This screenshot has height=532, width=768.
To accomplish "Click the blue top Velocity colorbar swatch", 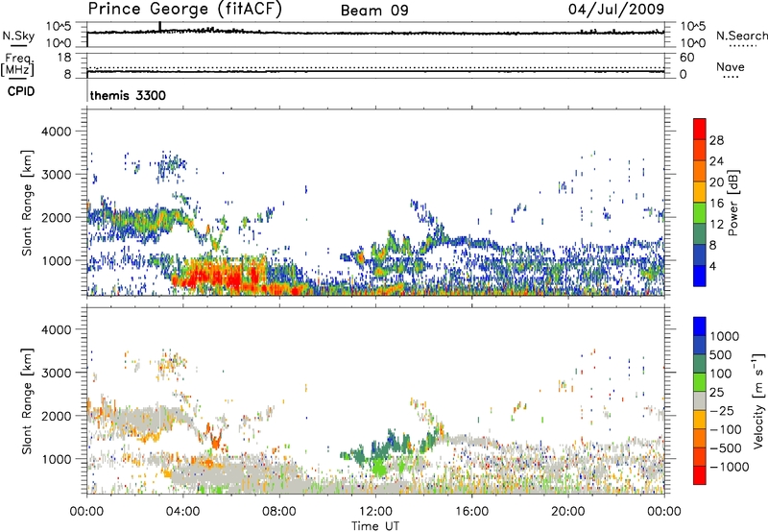I will pyautogui.click(x=700, y=326).
